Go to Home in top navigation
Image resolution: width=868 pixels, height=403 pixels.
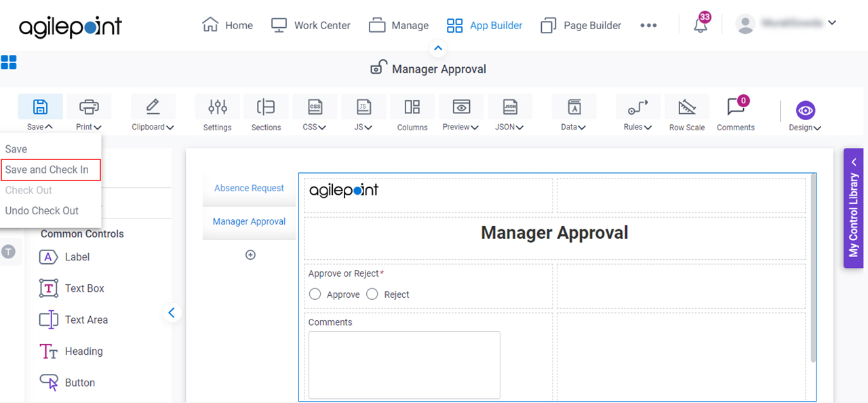(227, 25)
